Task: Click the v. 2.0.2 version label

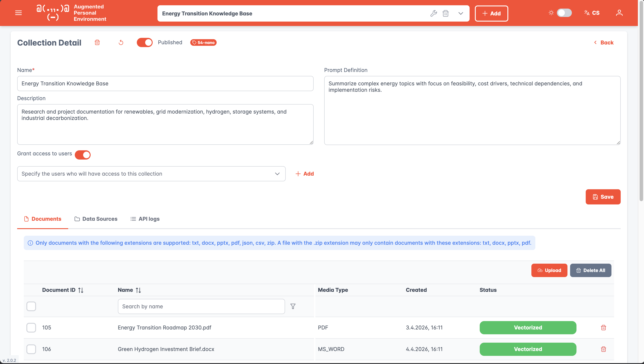Action: pyautogui.click(x=9, y=360)
